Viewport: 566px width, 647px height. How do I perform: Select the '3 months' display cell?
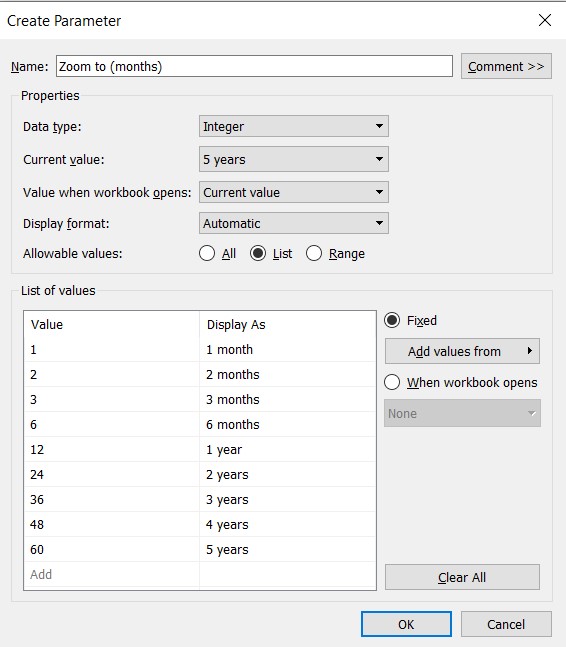(288, 399)
